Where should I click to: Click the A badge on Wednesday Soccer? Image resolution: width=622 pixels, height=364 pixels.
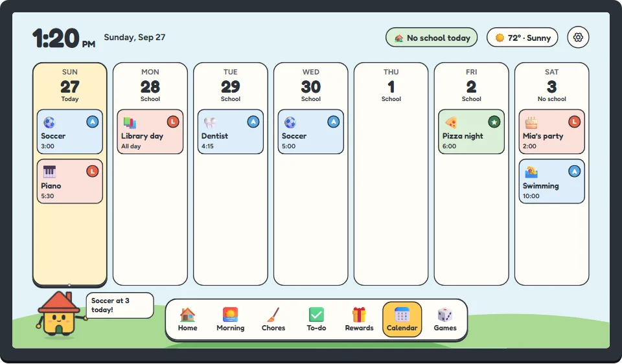pyautogui.click(x=333, y=122)
